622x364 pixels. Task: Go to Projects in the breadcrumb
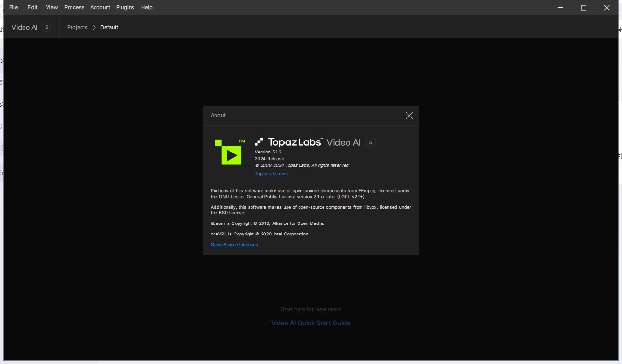click(77, 27)
